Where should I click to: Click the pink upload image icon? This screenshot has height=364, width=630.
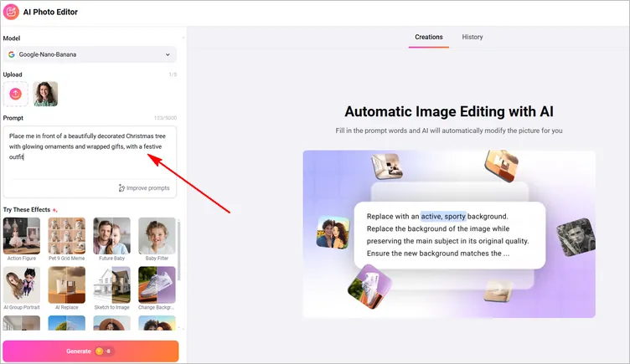coord(15,94)
